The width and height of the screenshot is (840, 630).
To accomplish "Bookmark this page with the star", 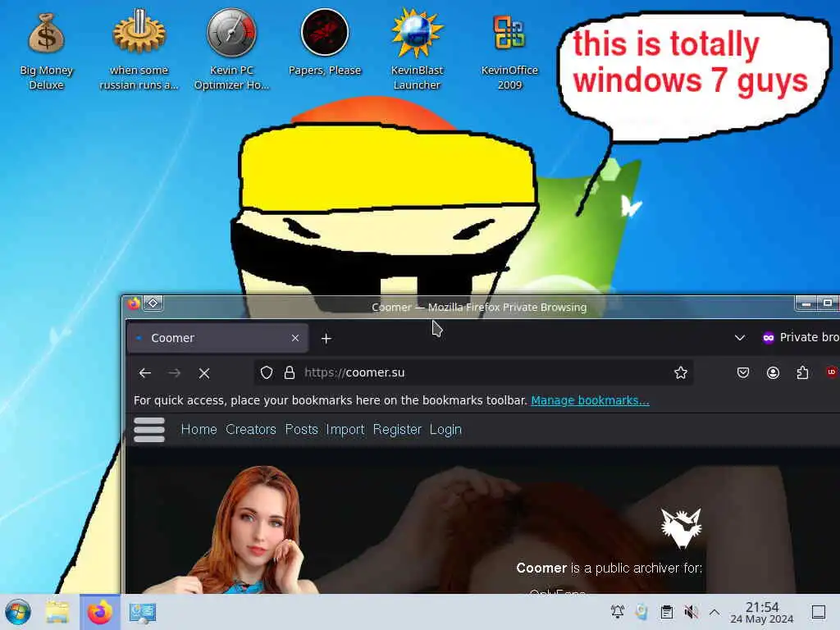I will coord(681,373).
